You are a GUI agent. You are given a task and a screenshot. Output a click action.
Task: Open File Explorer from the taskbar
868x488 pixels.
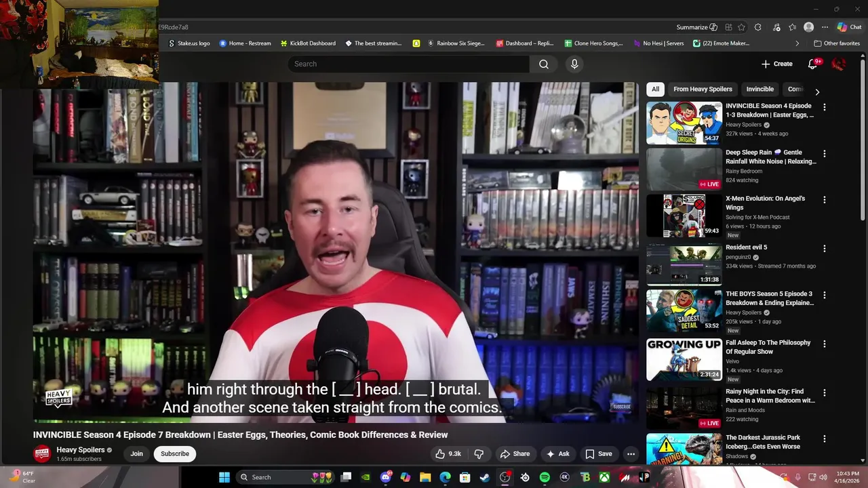pyautogui.click(x=425, y=477)
